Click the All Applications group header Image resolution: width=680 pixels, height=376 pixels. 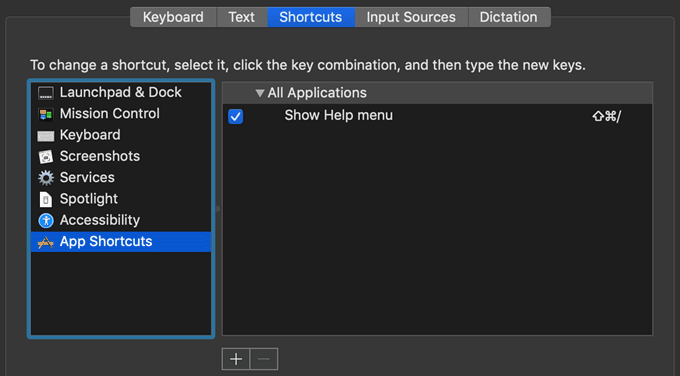438,93
